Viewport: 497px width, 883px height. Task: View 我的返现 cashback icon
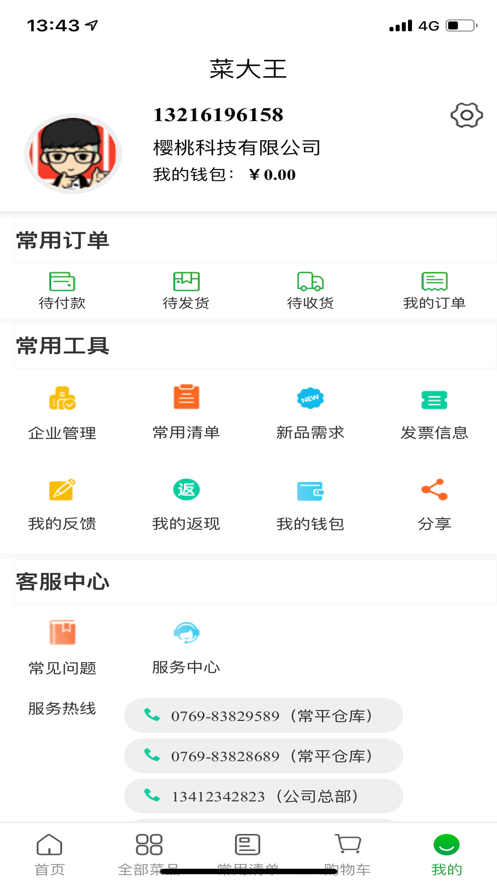186,490
